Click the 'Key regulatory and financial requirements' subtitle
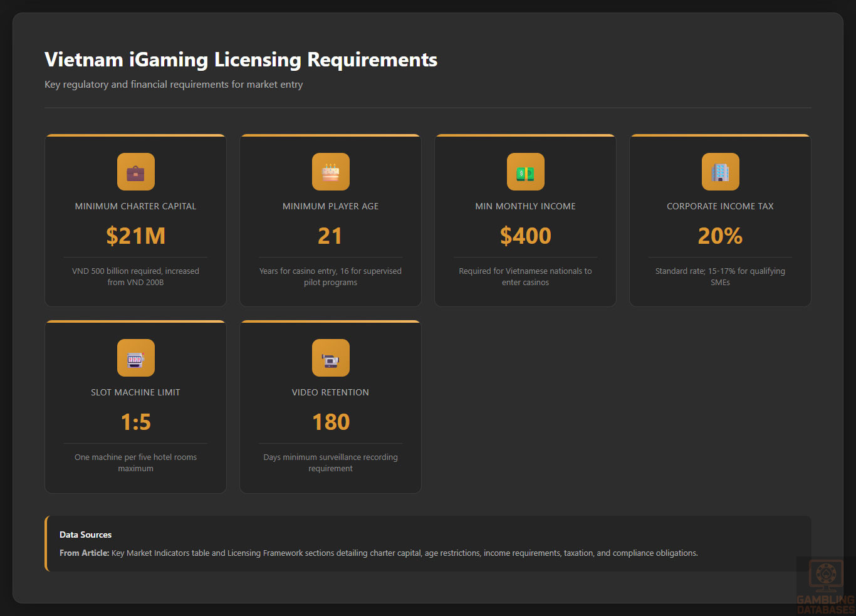This screenshot has height=616, width=856. pos(174,85)
